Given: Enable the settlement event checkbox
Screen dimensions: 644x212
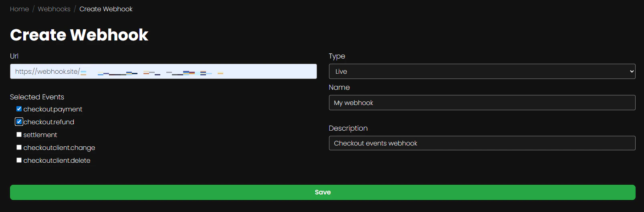Looking at the screenshot, I should [x=19, y=135].
